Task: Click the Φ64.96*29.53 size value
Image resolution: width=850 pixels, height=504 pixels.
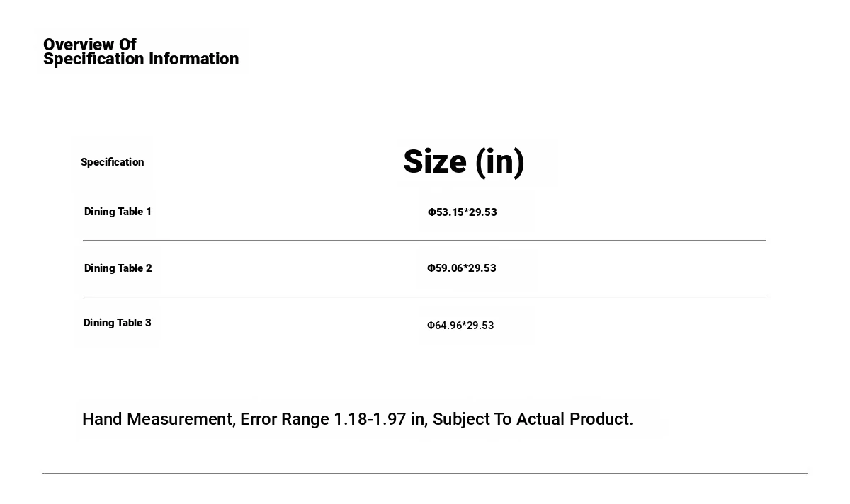Action: coord(460,326)
